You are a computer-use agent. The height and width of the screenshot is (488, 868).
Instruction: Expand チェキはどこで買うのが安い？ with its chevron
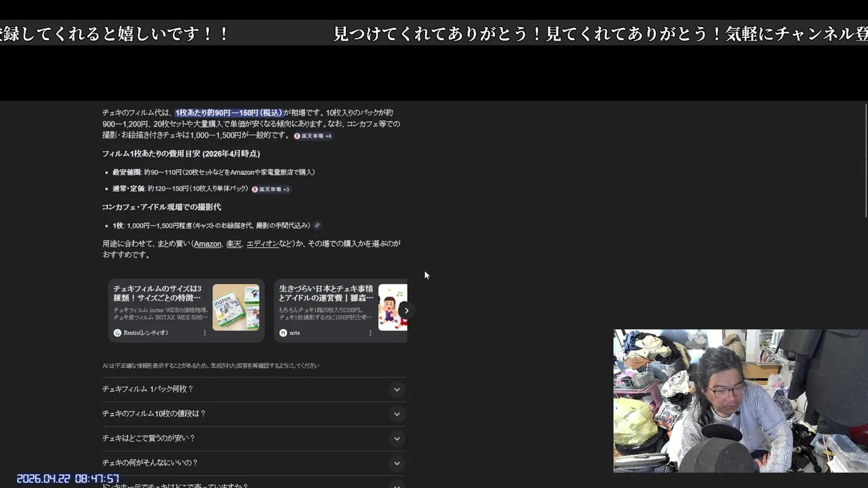[397, 439]
